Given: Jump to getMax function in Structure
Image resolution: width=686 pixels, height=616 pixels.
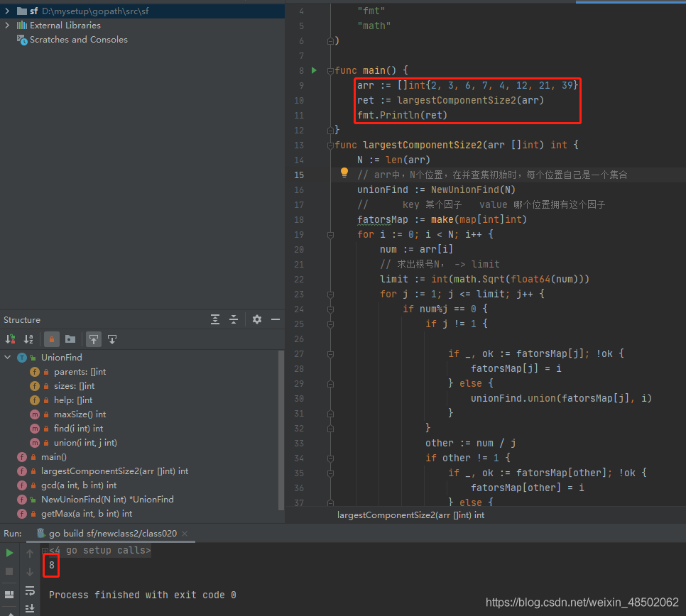Looking at the screenshot, I should pyautogui.click(x=87, y=514).
